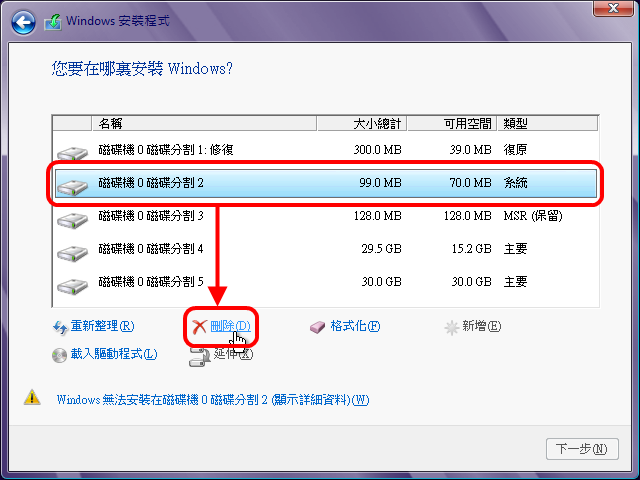This screenshot has height=480, width=640.
Task: Click the 復原 type cell
Action: (x=515, y=150)
